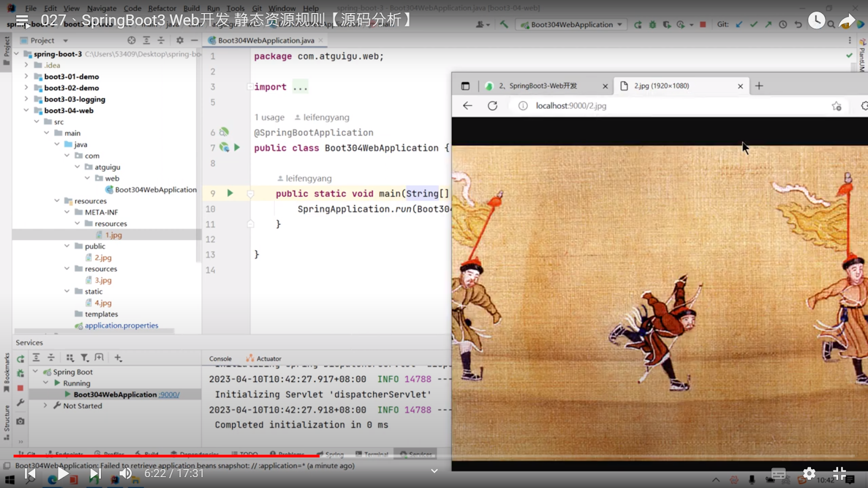
Task: Open the Project view dropdown
Action: coord(65,41)
